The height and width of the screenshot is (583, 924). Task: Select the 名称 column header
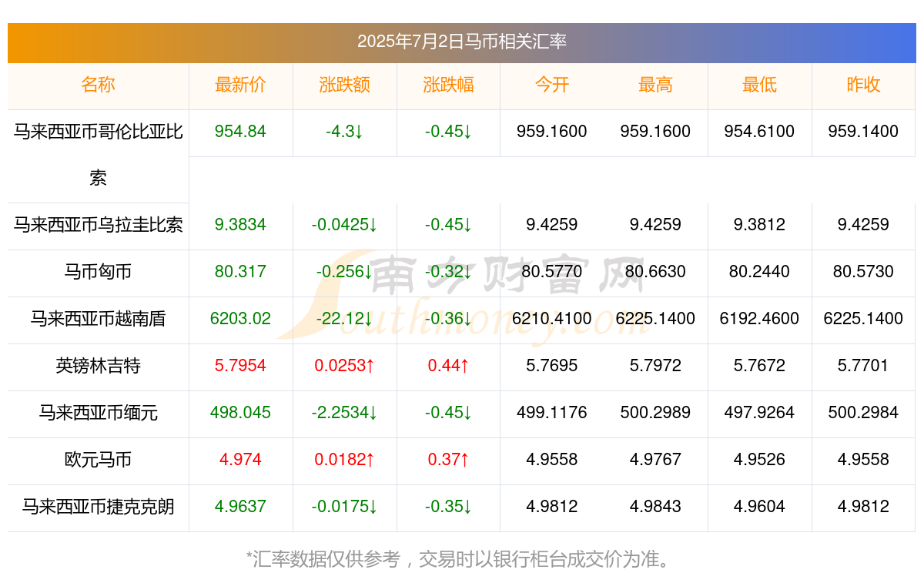[x=98, y=85]
